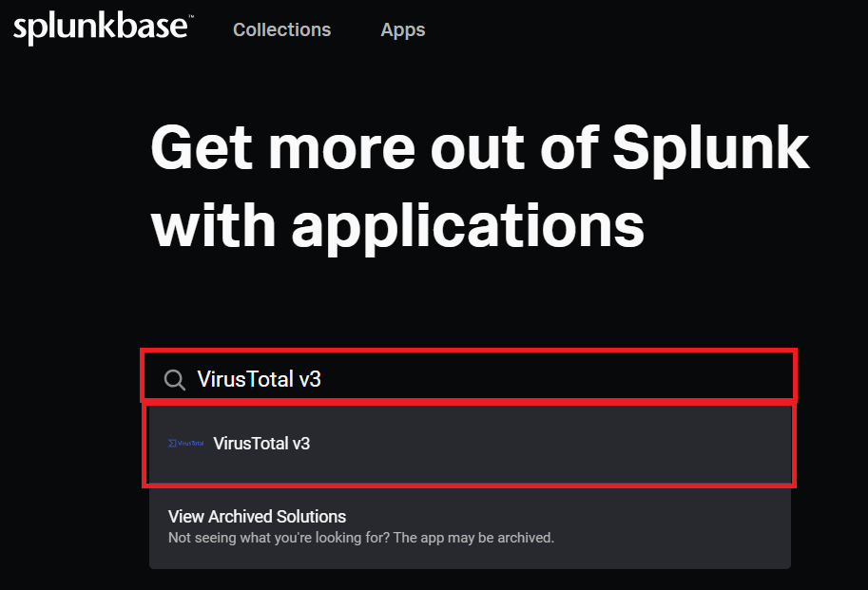Click the magnifying glass search icon
The width and height of the screenshot is (868, 590).
coord(174,380)
